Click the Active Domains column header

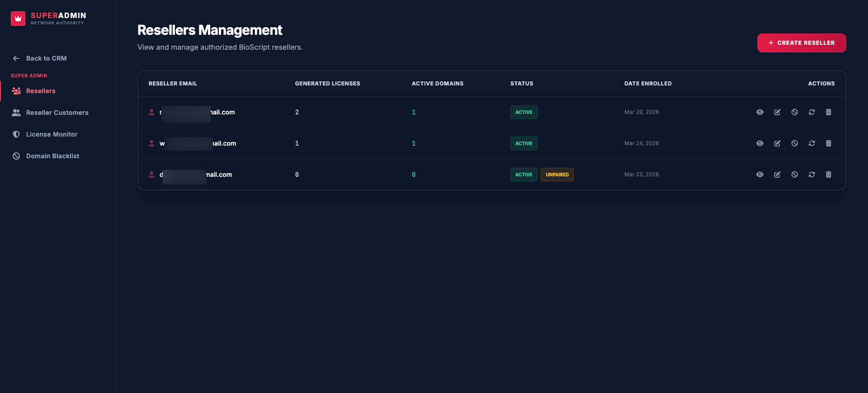[x=438, y=84]
